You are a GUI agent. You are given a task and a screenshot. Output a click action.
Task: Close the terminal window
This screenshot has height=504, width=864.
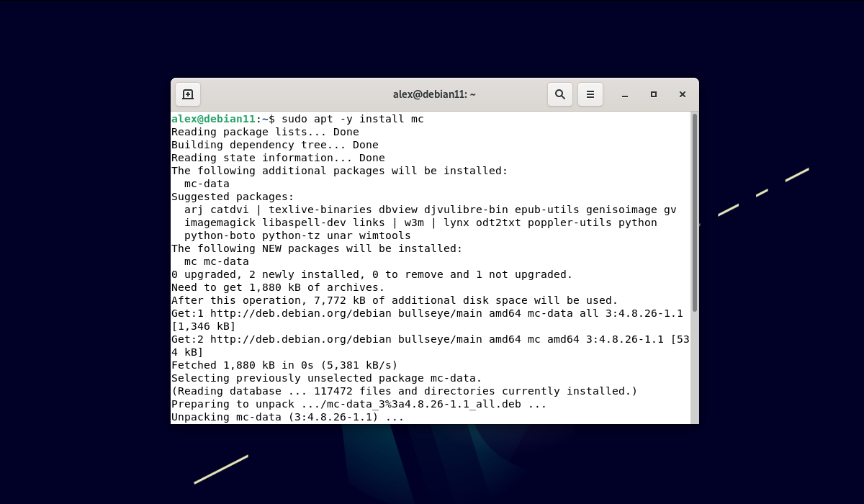click(x=683, y=94)
